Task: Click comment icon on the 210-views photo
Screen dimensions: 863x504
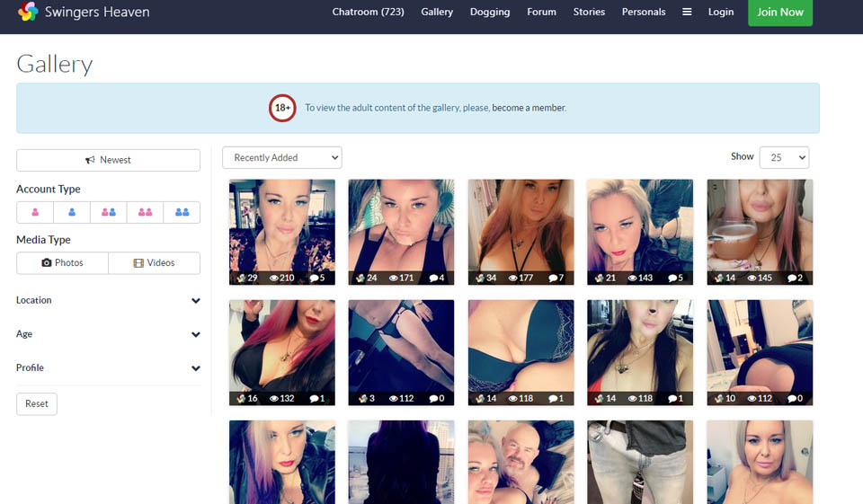Action: 314,279
